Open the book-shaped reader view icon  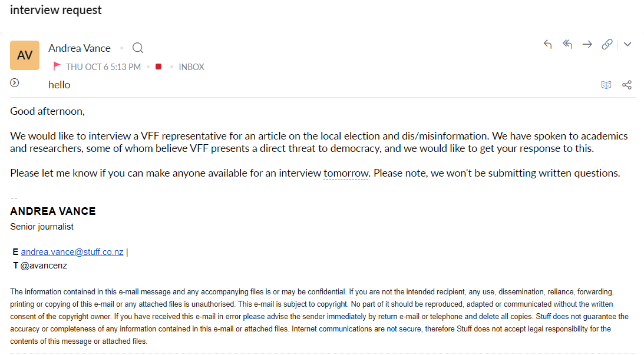[x=606, y=85]
